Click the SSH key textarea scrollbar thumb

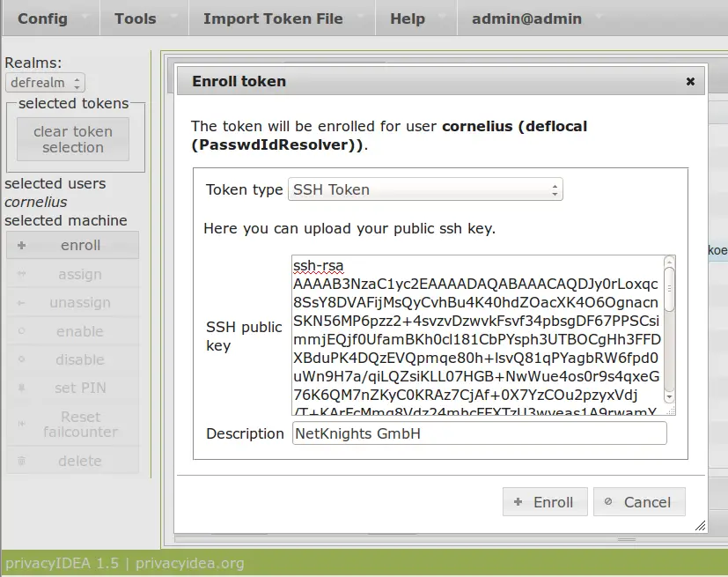pos(669,289)
